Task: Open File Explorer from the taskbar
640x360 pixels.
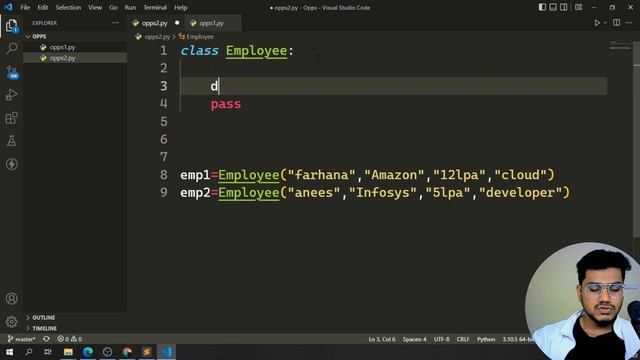Action: [68, 352]
